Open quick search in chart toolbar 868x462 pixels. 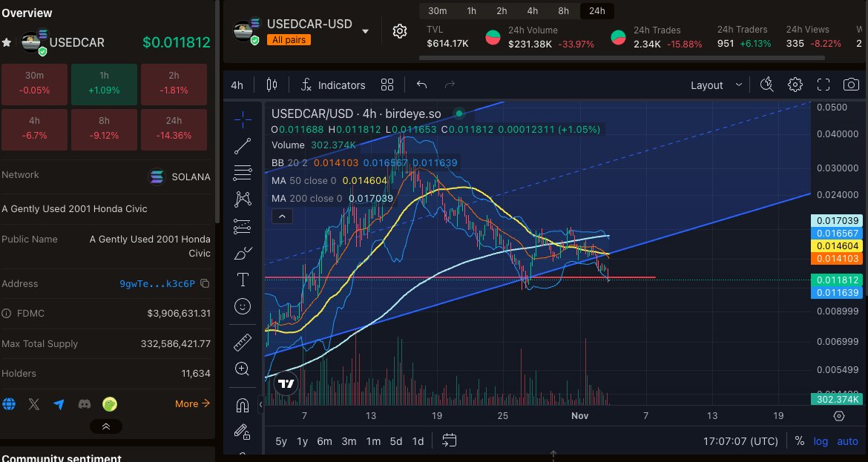coord(766,85)
